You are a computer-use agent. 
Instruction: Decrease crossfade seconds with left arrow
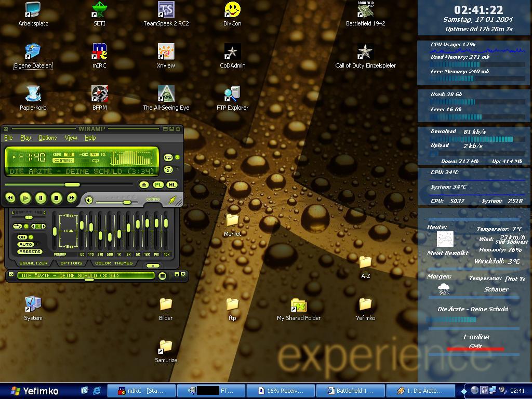pyautogui.click(x=33, y=227)
